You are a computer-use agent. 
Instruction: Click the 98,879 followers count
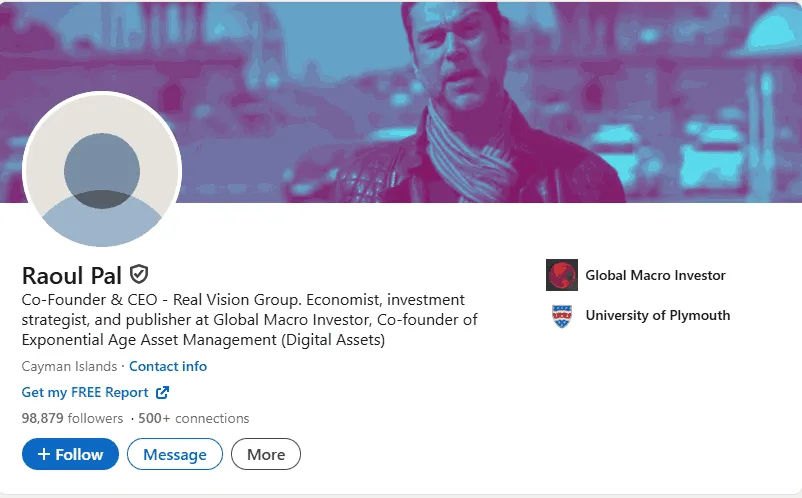72,418
